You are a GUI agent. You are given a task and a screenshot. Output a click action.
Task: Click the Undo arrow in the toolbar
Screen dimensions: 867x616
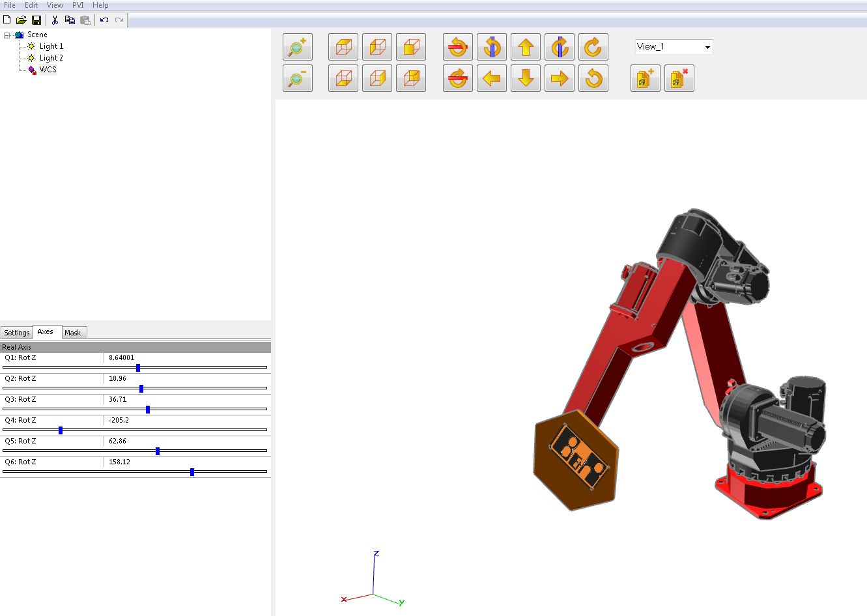pos(104,20)
